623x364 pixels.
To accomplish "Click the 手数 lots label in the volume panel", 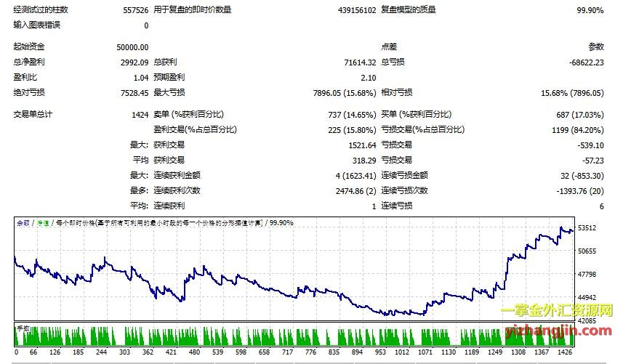I will click(x=24, y=328).
